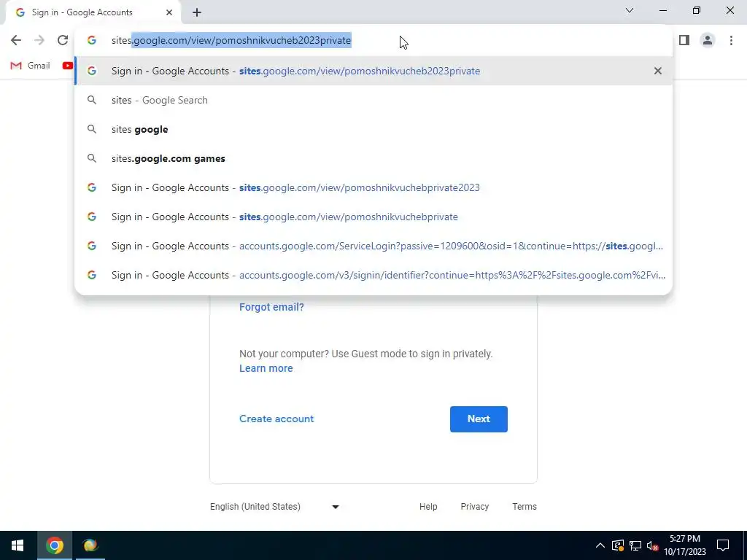The image size is (747, 560).
Task: Click the magnifier icon beside 'sites google'
Action: coord(92,130)
